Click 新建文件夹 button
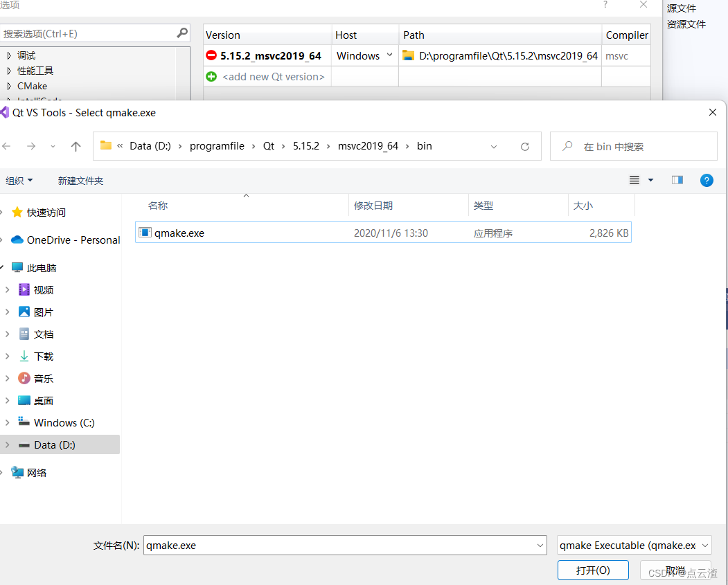Viewport: 728px width, 585px height. point(80,181)
